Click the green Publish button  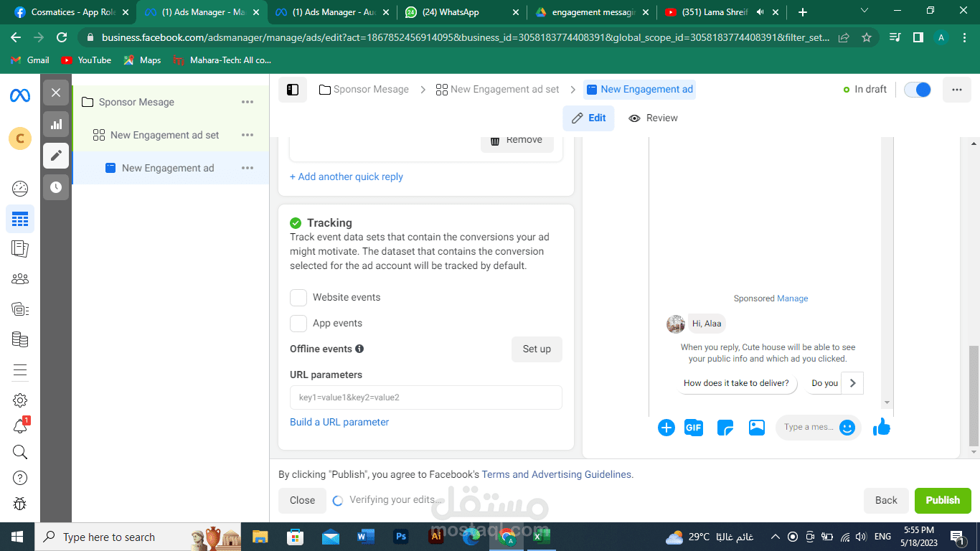tap(943, 500)
